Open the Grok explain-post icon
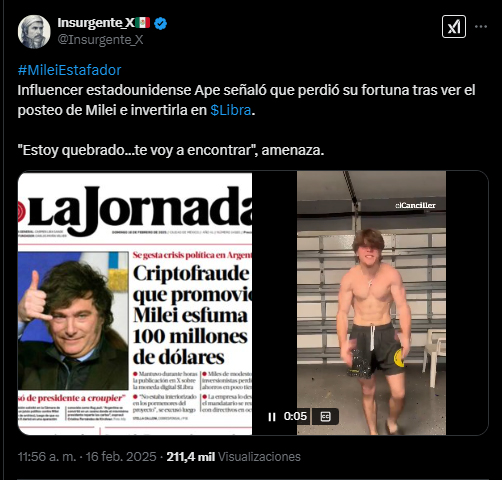The image size is (502, 480). pyautogui.click(x=454, y=27)
